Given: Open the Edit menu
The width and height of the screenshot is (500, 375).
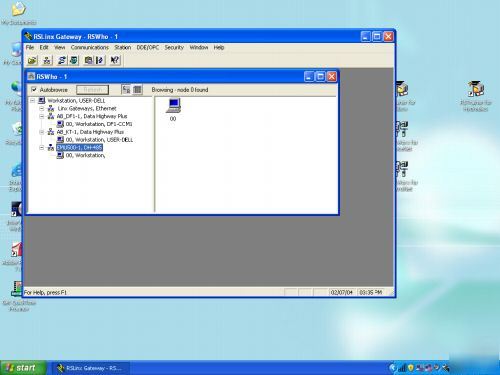Looking at the screenshot, I should point(44,47).
